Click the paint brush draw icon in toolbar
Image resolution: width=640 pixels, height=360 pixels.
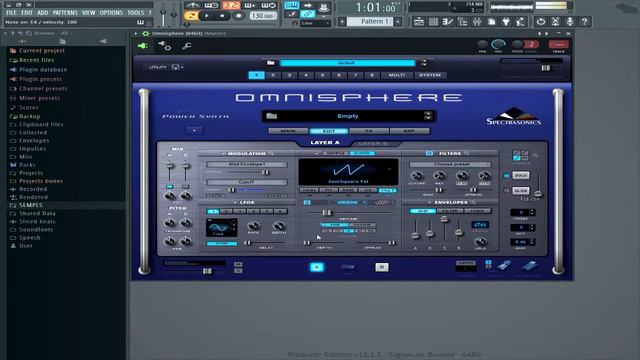(x=291, y=14)
